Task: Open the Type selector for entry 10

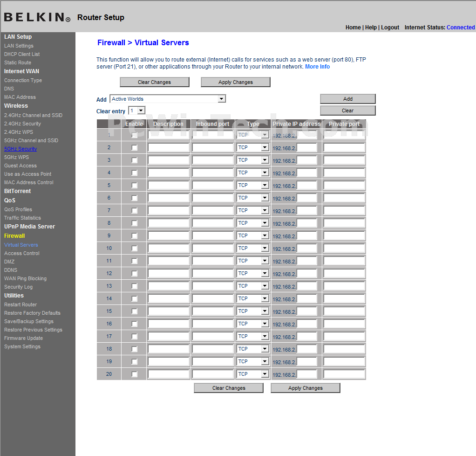Action: click(252, 248)
